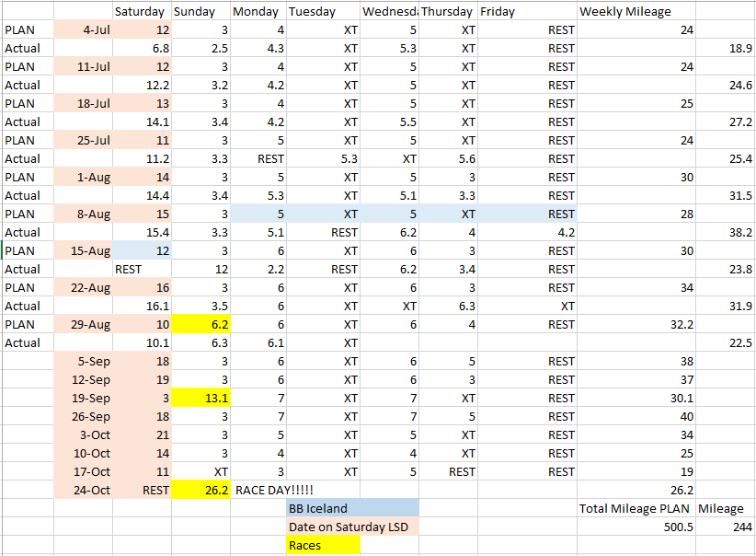The image size is (756, 556).
Task: Select the 4-Jul date cell
Action: pyautogui.click(x=83, y=29)
